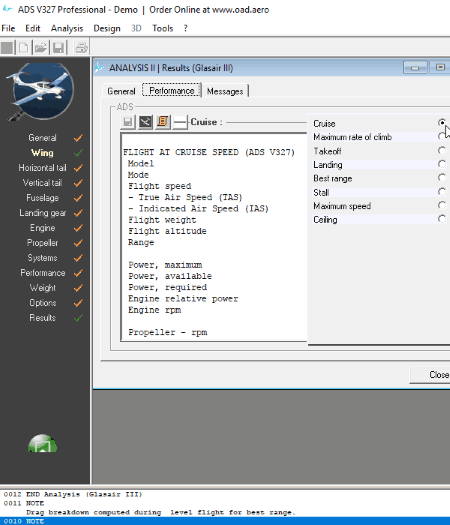Click the orange scroll report icon

162,122
